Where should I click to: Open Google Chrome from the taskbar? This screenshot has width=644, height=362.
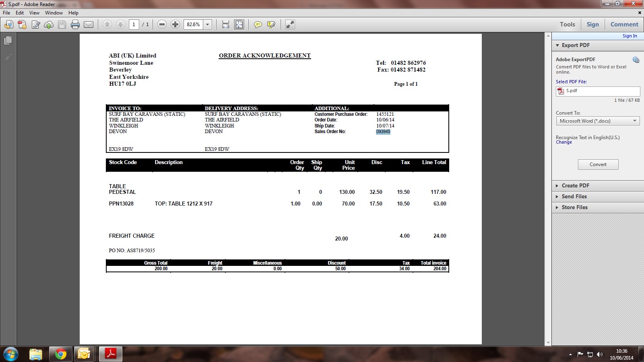[61, 354]
